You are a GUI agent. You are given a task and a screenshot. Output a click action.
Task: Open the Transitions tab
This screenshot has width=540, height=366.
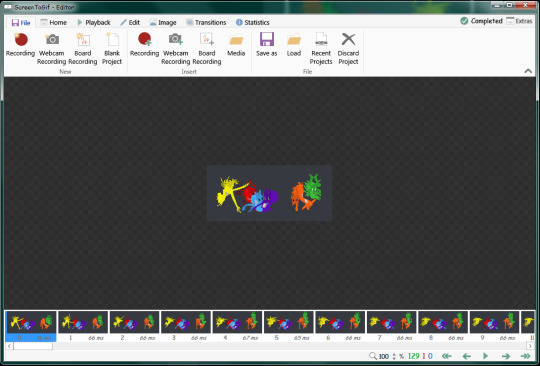[x=206, y=22]
